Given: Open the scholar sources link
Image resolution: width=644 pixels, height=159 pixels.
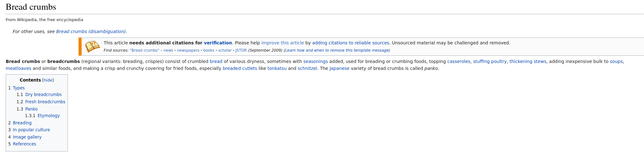Looking at the screenshot, I should [x=225, y=50].
